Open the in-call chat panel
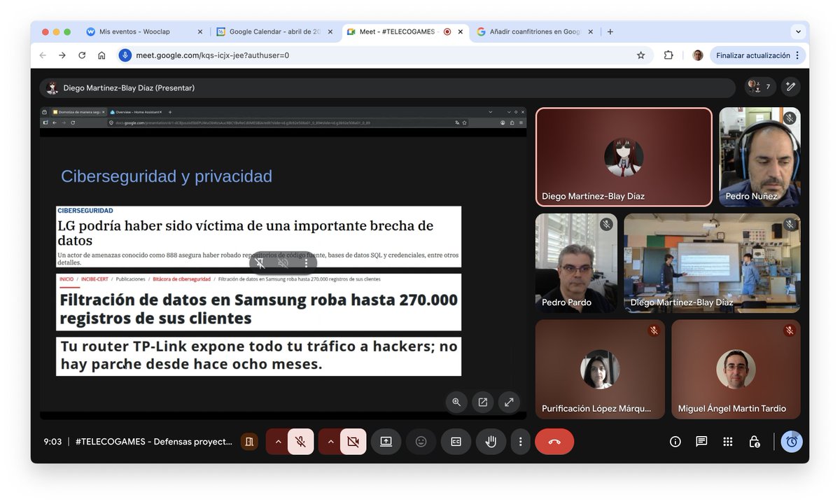 pyautogui.click(x=701, y=442)
